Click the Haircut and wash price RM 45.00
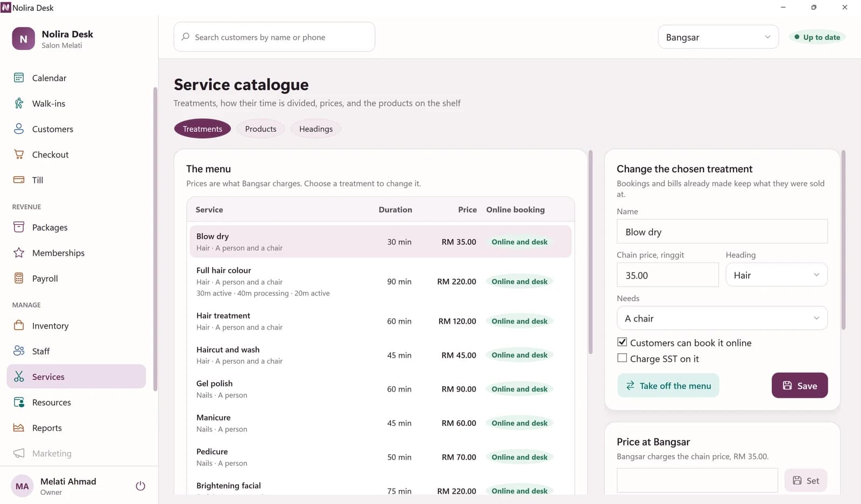 pyautogui.click(x=458, y=355)
